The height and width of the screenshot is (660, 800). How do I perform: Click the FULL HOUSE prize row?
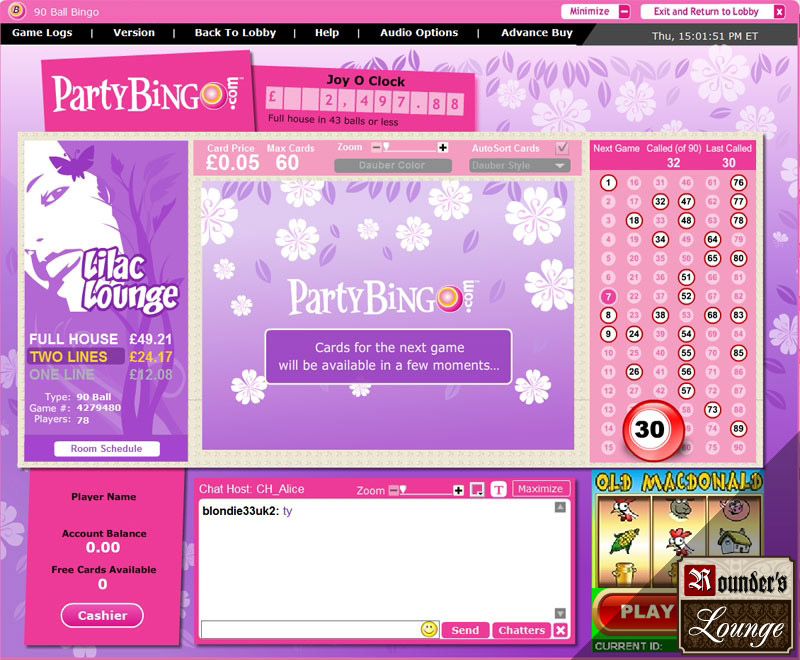point(101,339)
